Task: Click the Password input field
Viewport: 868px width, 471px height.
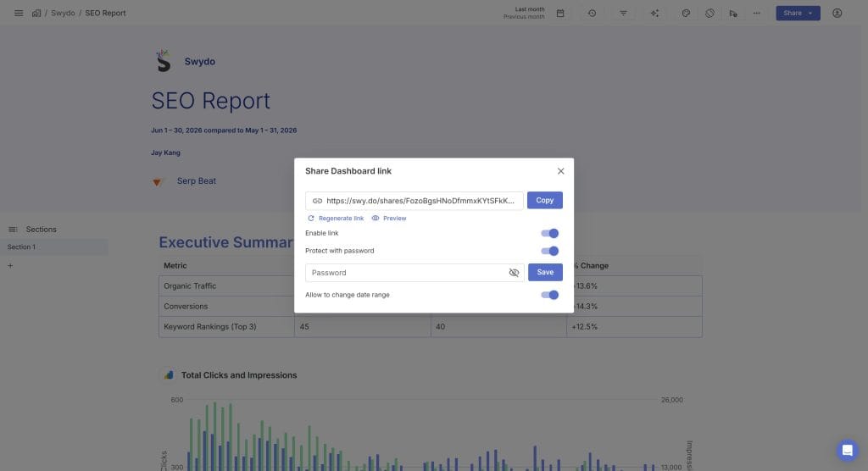Action: [x=408, y=272]
